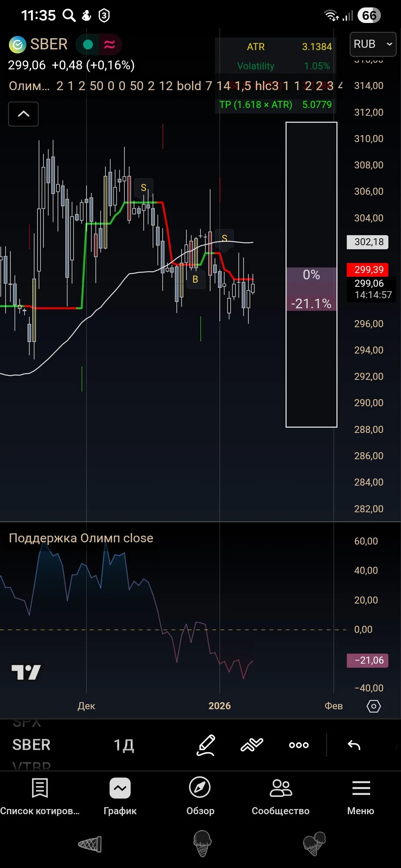This screenshot has height=868, width=401.
Task: Tap the undo arrow icon
Action: tap(354, 745)
